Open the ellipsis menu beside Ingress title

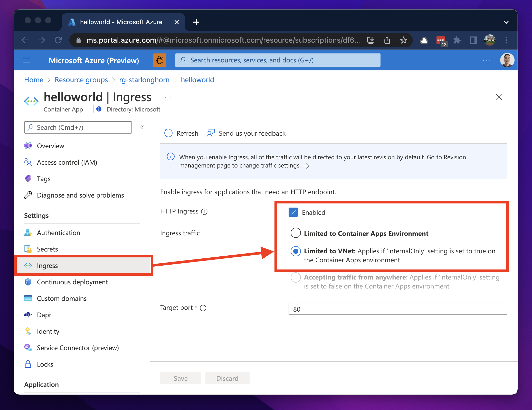point(168,97)
